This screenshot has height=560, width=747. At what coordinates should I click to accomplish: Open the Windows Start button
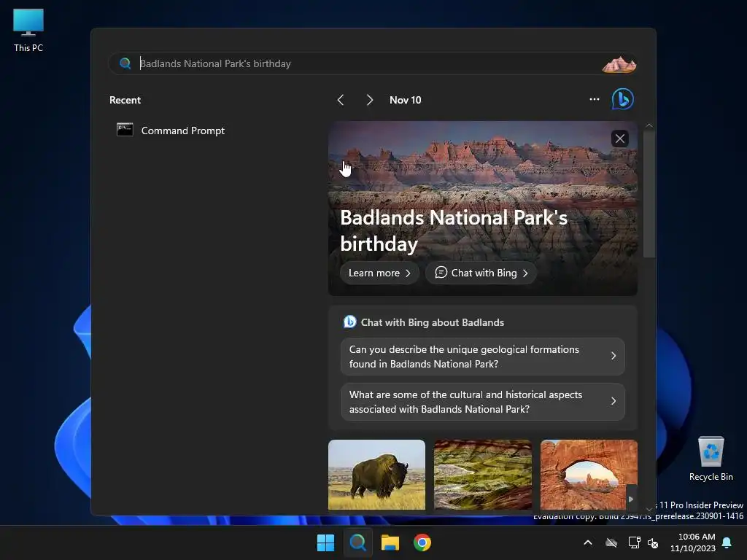click(326, 542)
